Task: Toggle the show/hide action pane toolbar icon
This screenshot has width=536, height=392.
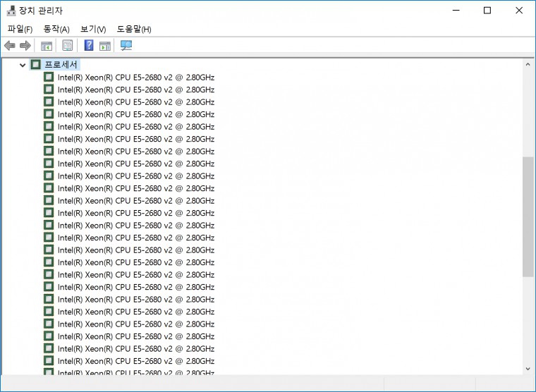Action: click(105, 45)
